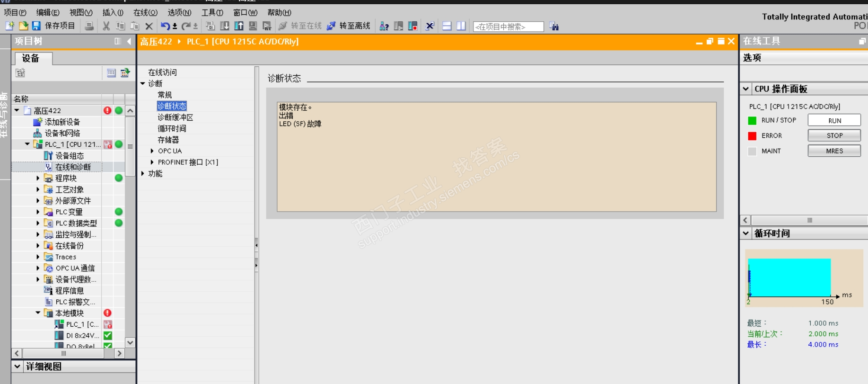Expand the 工艺对象 folder
868x384 pixels.
[38, 189]
